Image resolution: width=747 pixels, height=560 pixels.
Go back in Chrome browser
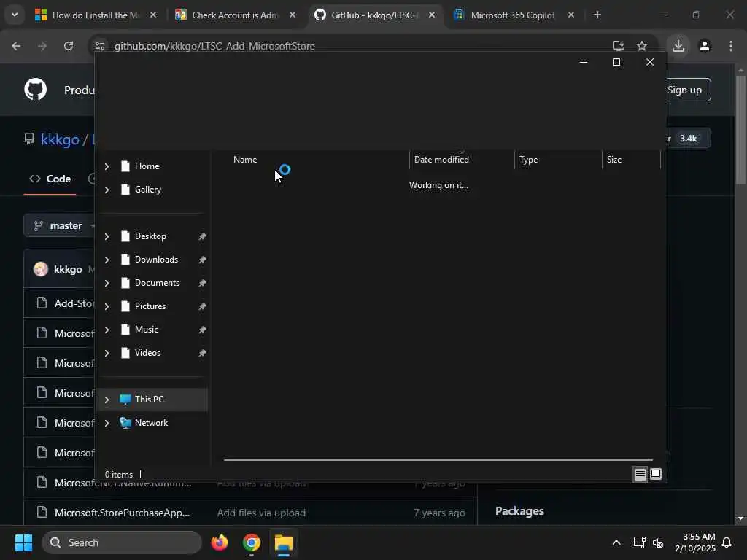[x=16, y=46]
